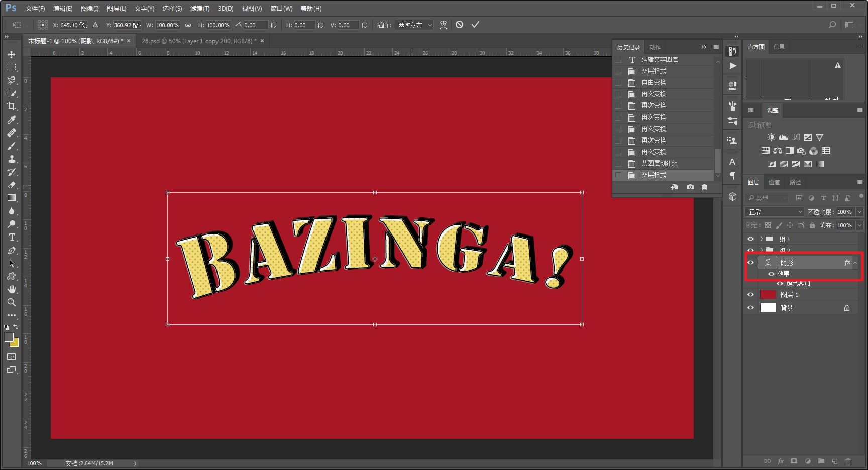Hide the 颜色叠加 color overlay effect
Viewport: 868px width, 470px height.
pos(780,284)
